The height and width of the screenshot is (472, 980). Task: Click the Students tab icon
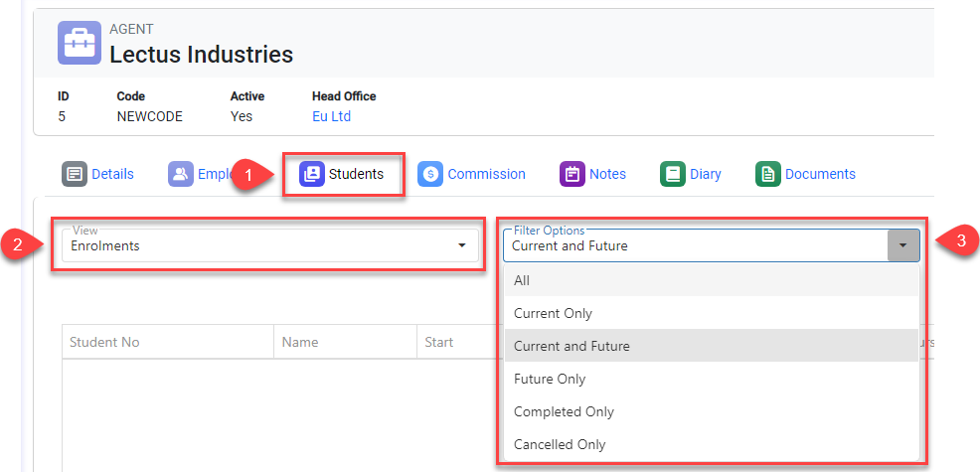coord(312,174)
